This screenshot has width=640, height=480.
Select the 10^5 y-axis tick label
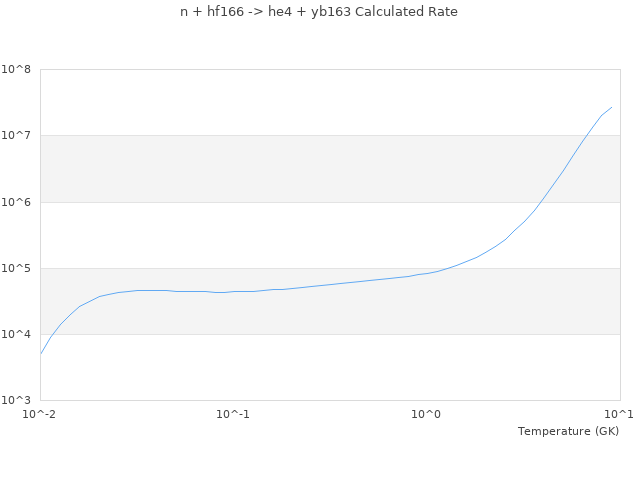coord(16,268)
